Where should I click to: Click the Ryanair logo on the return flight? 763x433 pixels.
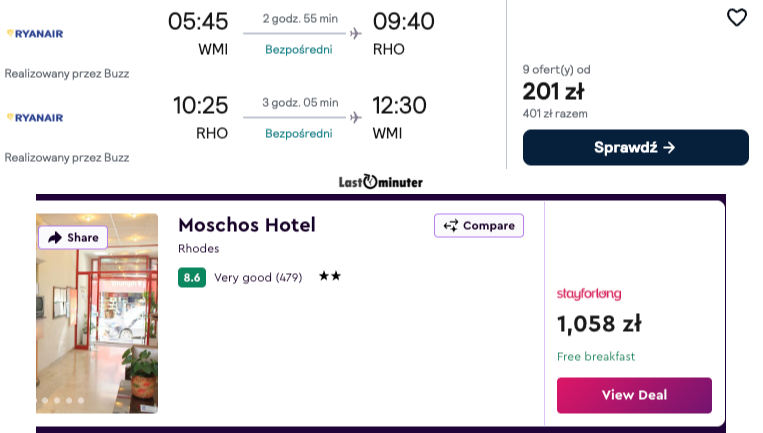coord(35,117)
